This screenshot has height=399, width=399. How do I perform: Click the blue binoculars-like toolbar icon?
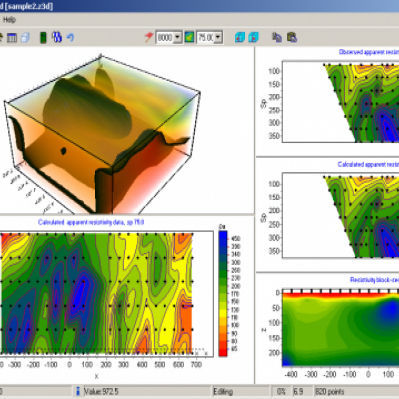pos(57,37)
